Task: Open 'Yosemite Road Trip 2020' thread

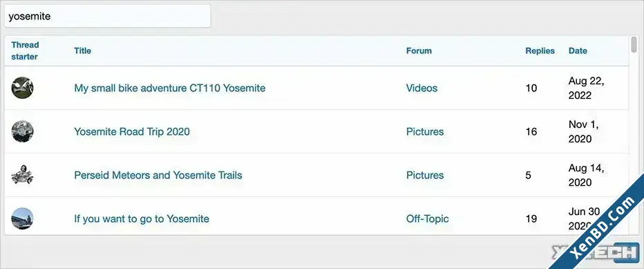Action: [132, 131]
